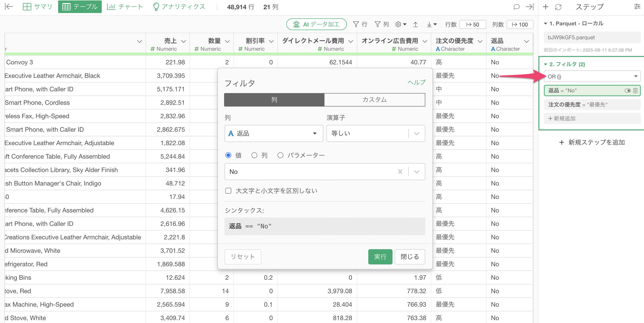Collapse the 1. Parquet step
The image size is (644, 323).
pos(545,24)
